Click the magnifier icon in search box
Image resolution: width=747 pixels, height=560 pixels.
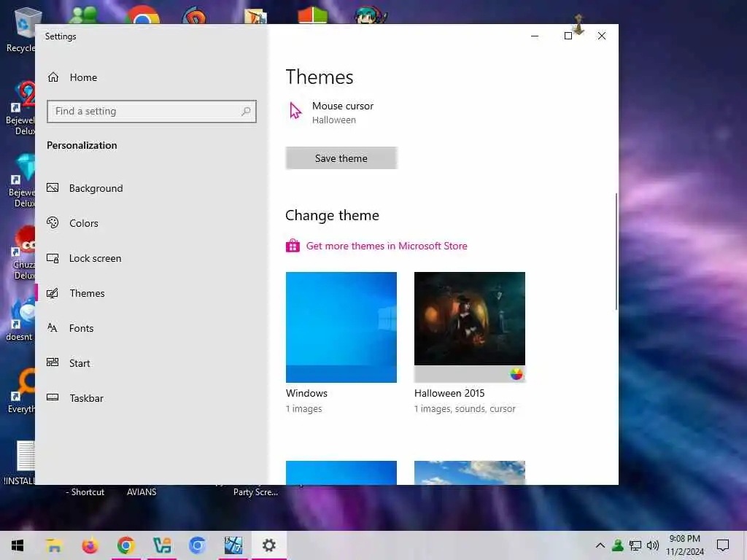coord(246,111)
